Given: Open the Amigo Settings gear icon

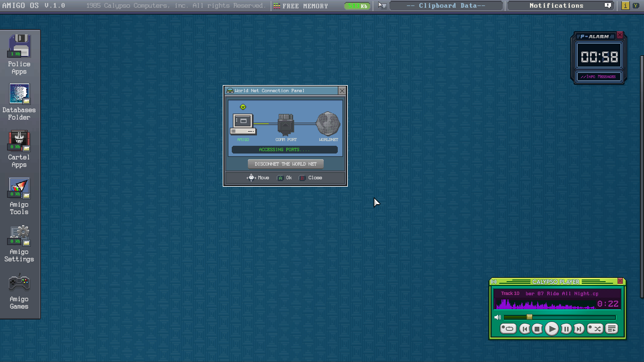Looking at the screenshot, I should pyautogui.click(x=19, y=235).
